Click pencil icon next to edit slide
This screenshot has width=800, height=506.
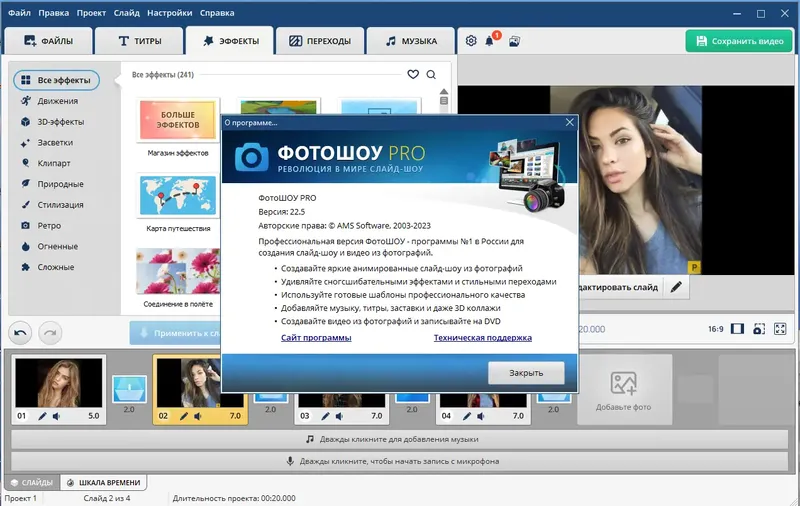coord(676,287)
